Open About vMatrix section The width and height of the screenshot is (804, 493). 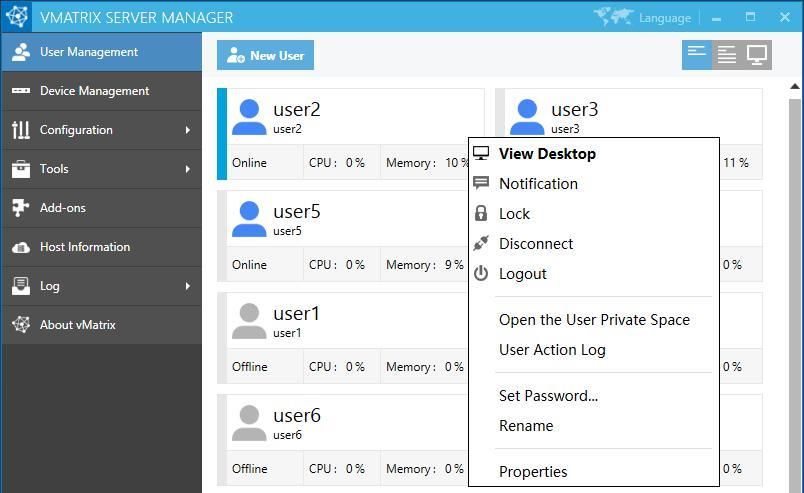point(102,325)
